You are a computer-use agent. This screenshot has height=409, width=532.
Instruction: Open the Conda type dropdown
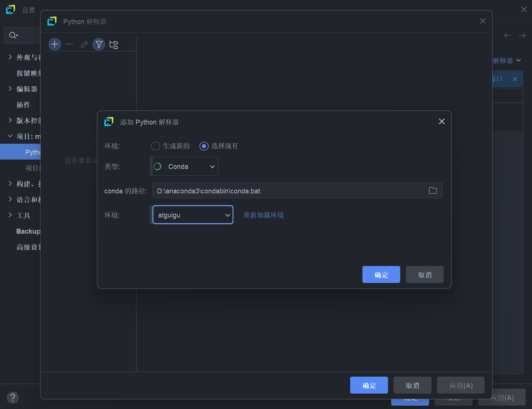tap(185, 166)
